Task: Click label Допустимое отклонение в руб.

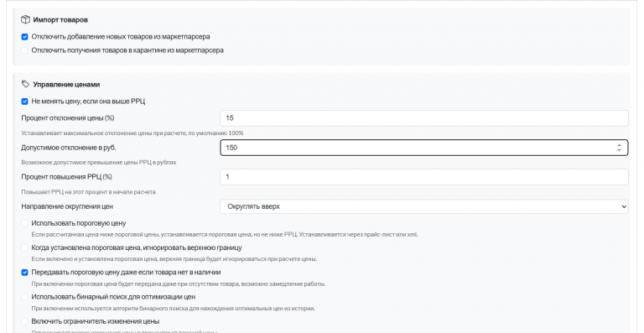Action: [69, 148]
